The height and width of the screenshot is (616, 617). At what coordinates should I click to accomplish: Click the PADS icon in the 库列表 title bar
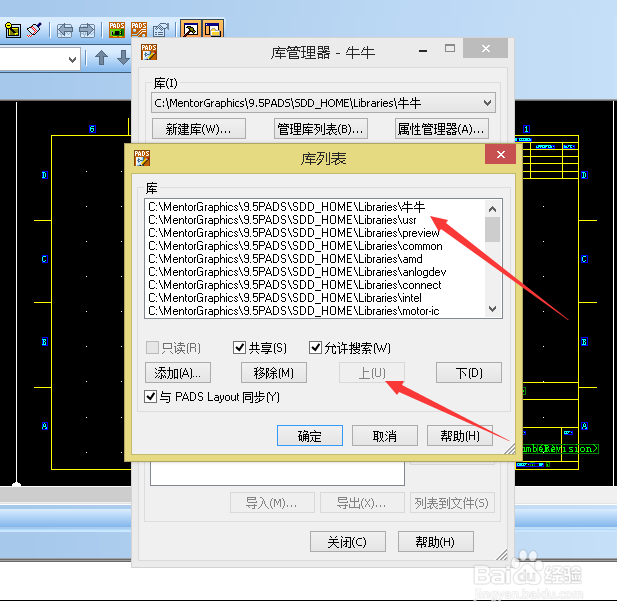142,158
